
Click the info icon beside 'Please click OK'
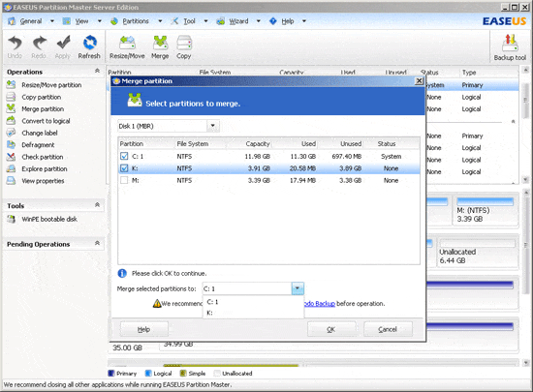click(122, 273)
